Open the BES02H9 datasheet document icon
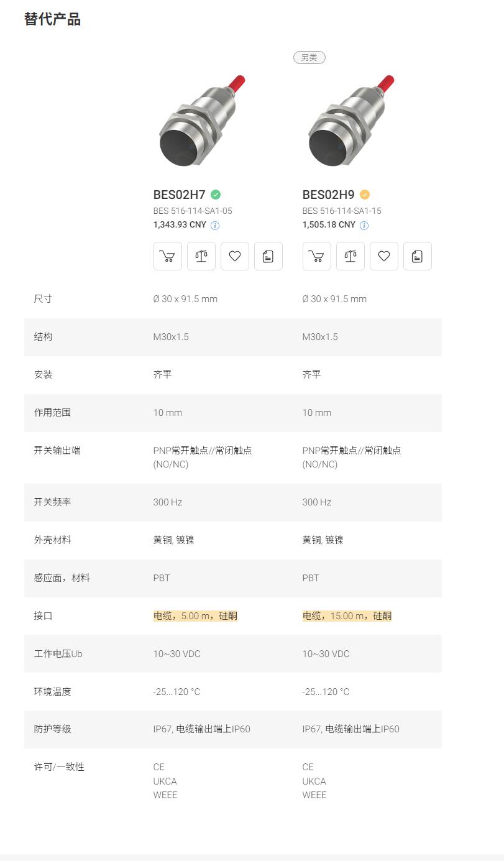 (417, 256)
